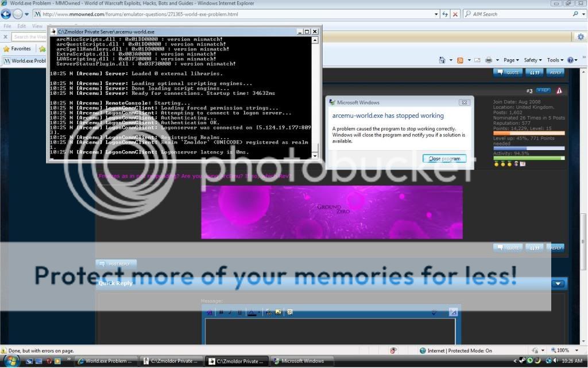Click the Home icon in command bar

[443, 60]
